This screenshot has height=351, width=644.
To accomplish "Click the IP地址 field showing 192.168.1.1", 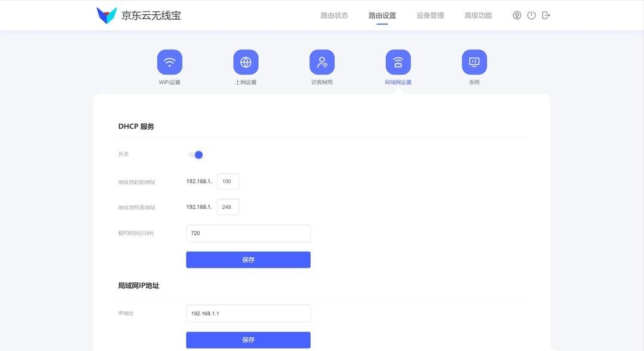I will pyautogui.click(x=248, y=313).
